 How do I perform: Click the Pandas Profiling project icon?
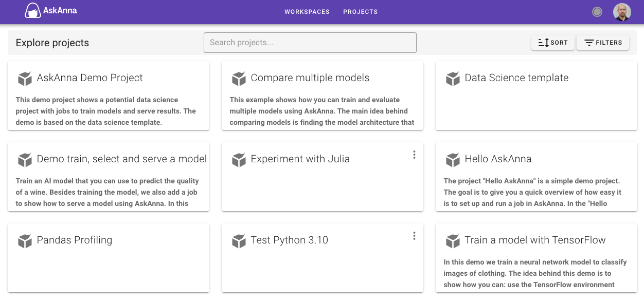coord(25,241)
